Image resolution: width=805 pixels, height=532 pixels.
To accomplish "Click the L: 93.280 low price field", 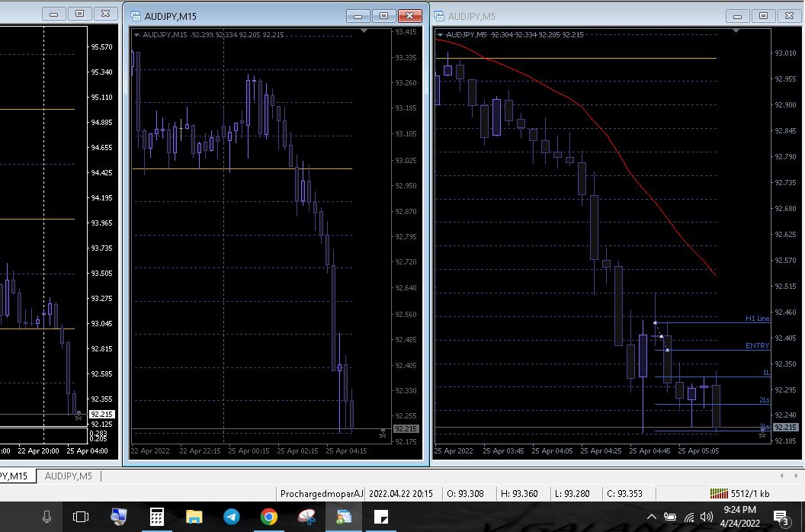I will pos(572,494).
